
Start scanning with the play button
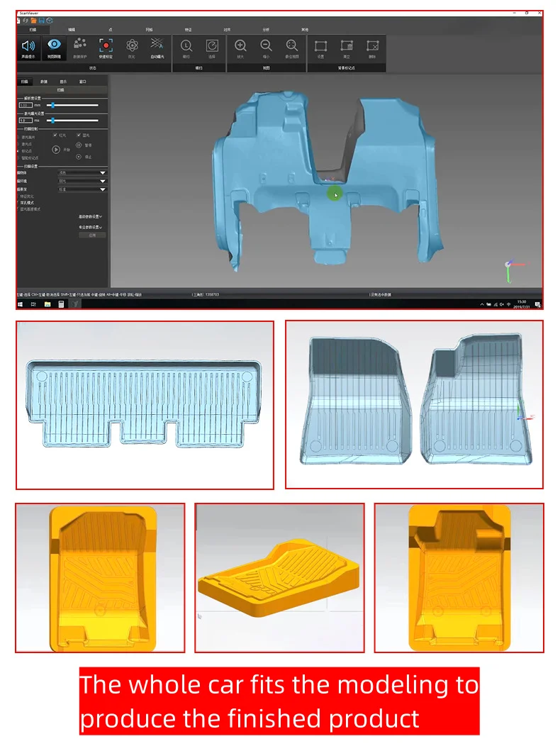point(56,150)
